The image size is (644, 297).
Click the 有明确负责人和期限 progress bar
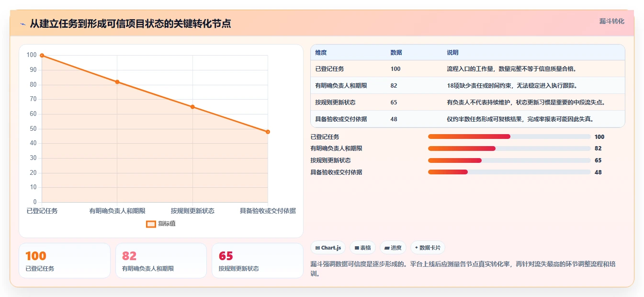pyautogui.click(x=509, y=148)
